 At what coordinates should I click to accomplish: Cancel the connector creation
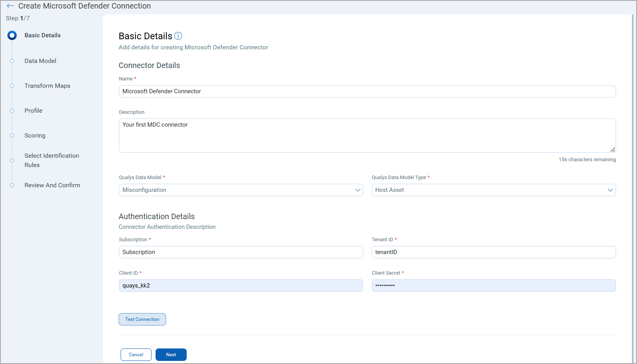[x=136, y=355]
